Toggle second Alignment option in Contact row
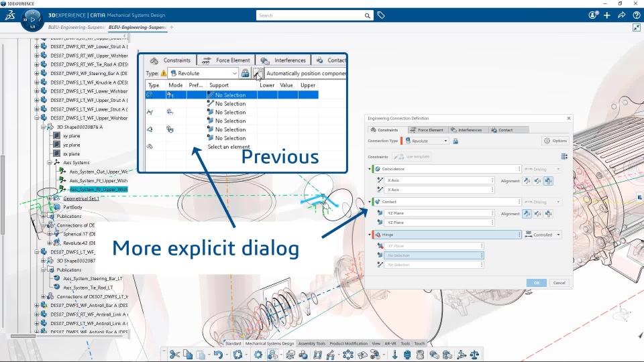This screenshot has width=644, height=362. point(537,214)
